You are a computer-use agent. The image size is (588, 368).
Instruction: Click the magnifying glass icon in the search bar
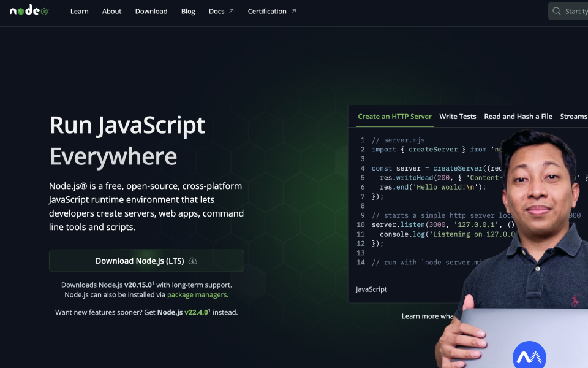557,10
